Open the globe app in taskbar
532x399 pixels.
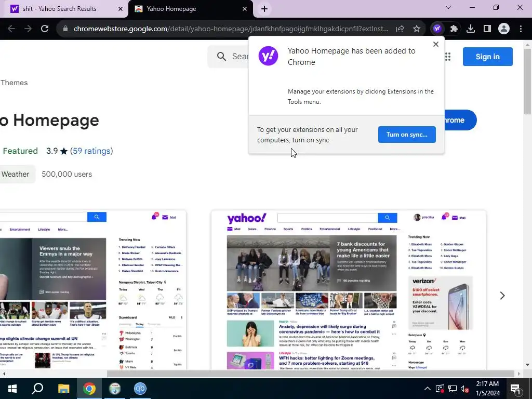pyautogui.click(x=115, y=389)
